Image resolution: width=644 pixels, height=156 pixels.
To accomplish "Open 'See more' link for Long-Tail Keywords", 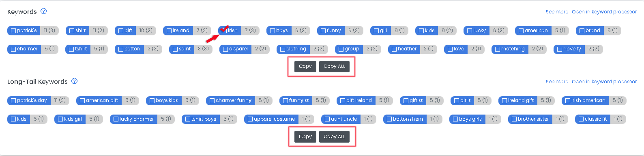I will pyautogui.click(x=557, y=82).
